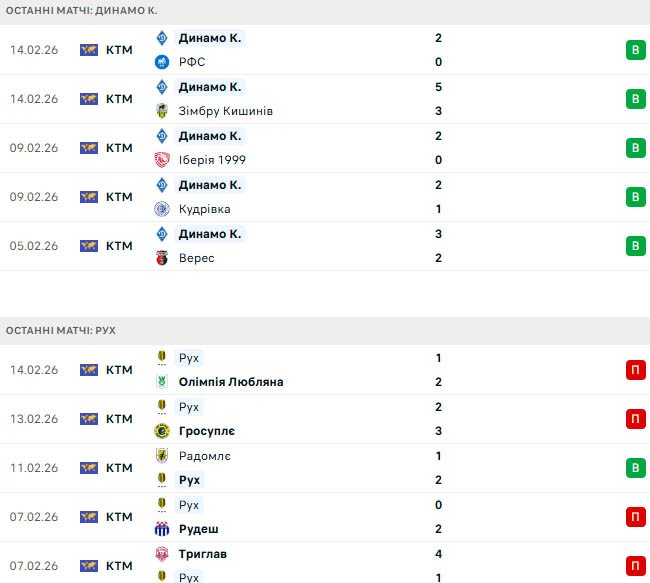Click the Радомлє club crest

click(x=162, y=456)
